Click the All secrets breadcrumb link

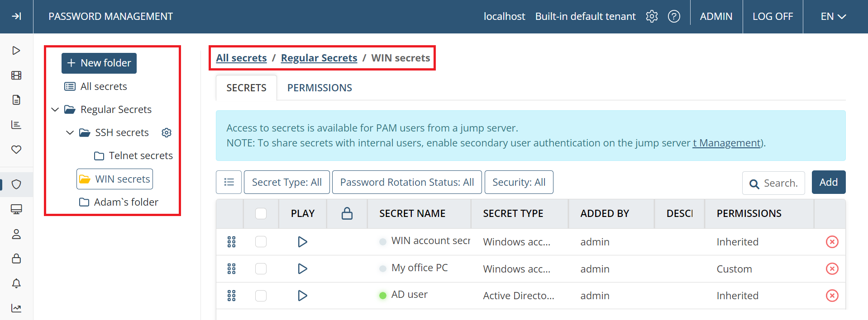(x=241, y=58)
